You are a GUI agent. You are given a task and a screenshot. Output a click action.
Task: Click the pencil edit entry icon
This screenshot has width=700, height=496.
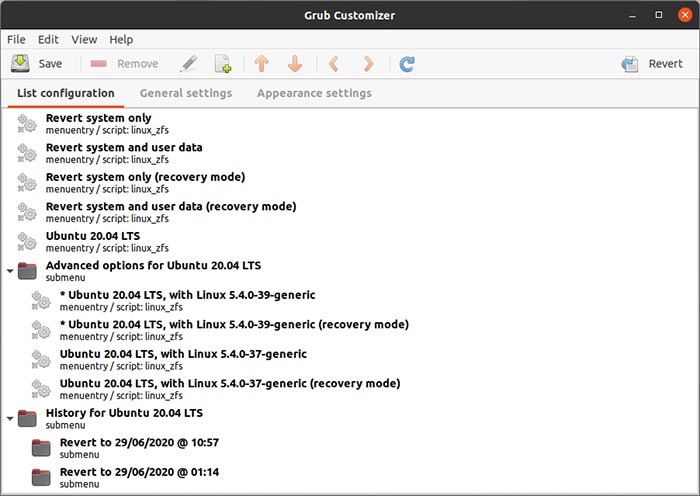188,64
